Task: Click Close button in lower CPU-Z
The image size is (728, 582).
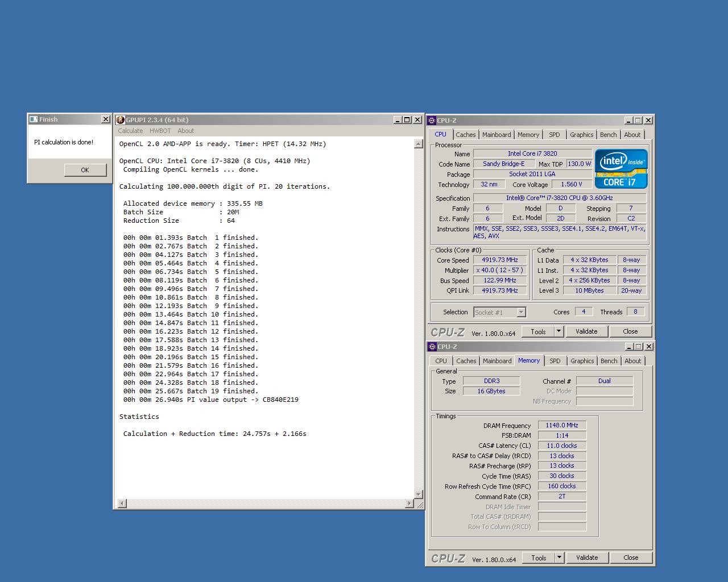Action: (631, 558)
